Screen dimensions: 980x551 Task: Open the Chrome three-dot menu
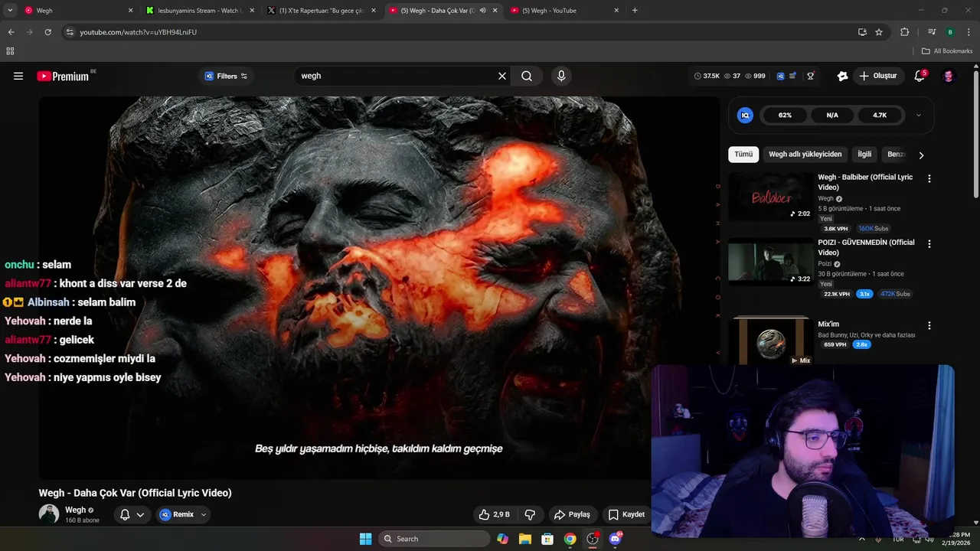pyautogui.click(x=969, y=32)
